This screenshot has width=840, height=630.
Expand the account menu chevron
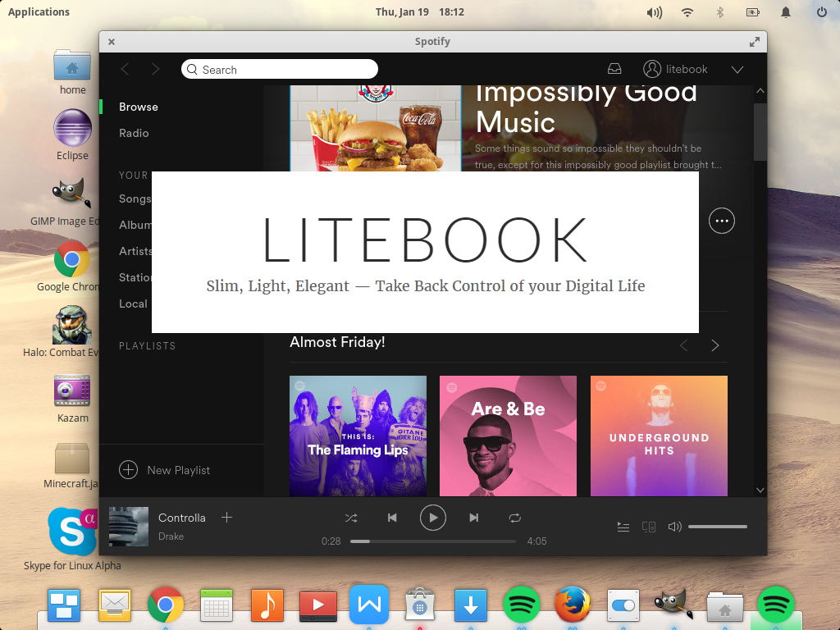tap(737, 70)
